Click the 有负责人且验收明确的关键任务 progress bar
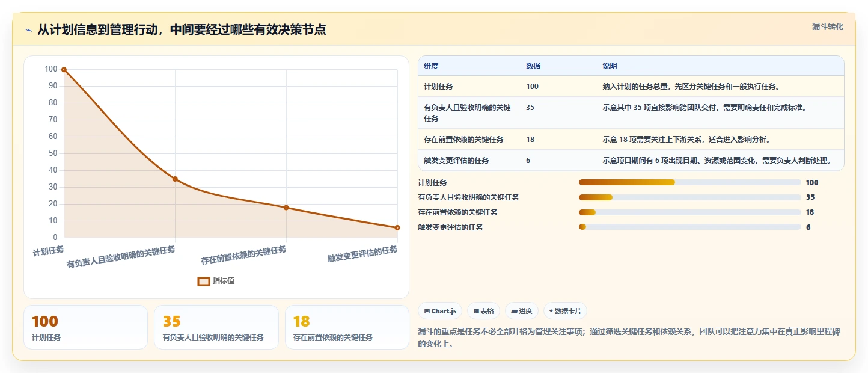 tap(689, 197)
